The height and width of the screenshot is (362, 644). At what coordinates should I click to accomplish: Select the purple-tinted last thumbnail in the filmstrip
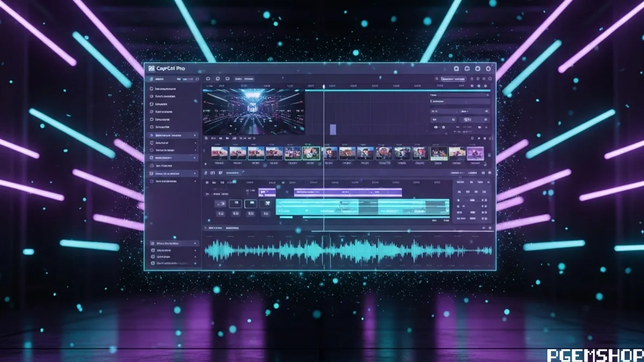(475, 153)
